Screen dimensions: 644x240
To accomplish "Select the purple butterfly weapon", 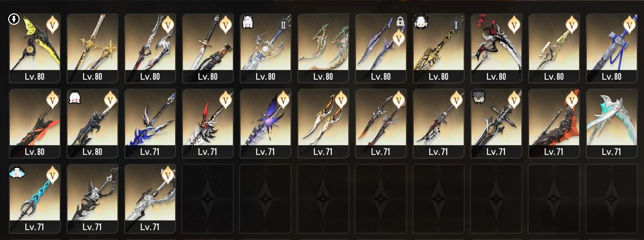I will (x=265, y=123).
